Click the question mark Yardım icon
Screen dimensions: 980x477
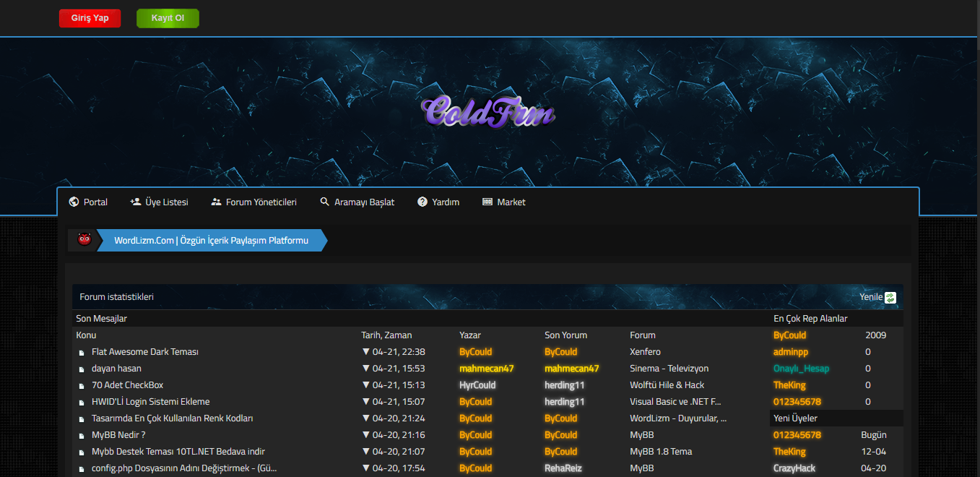coord(422,202)
